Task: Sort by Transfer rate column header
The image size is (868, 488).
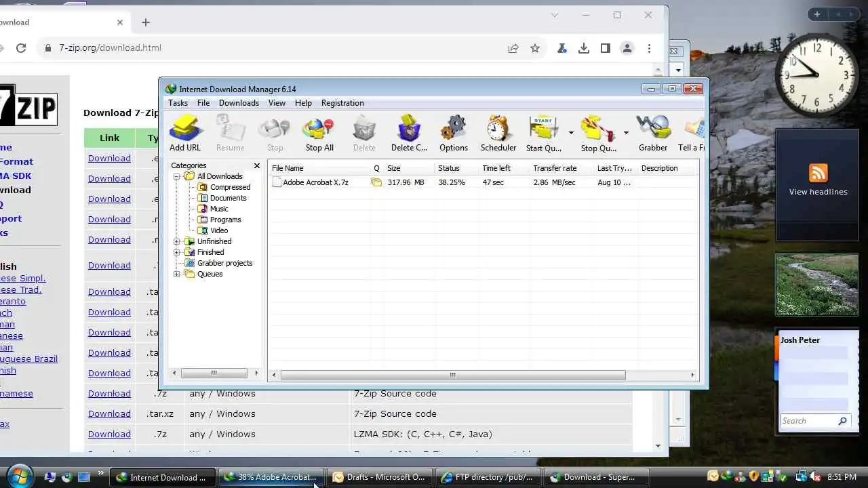Action: 561,168
